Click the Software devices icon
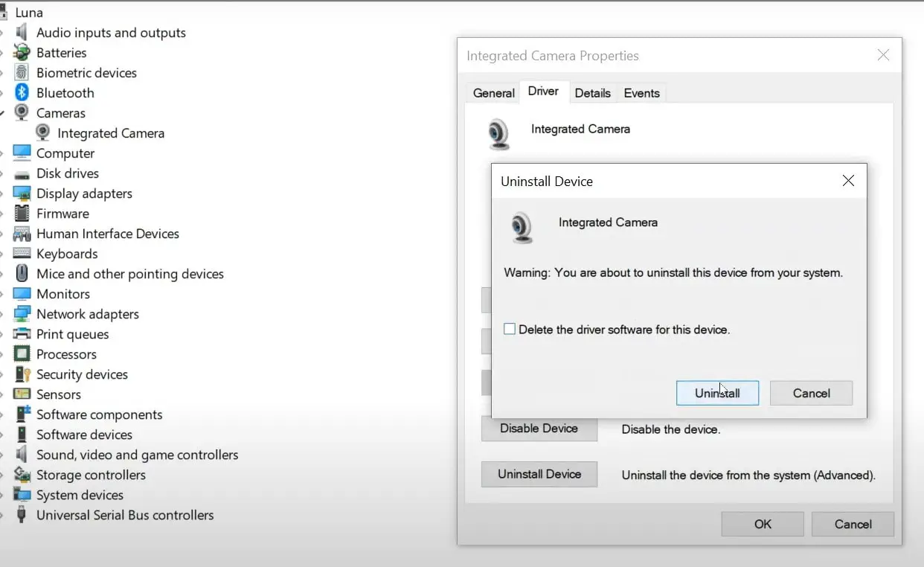Viewport: 924px width, 567px height. pos(22,435)
